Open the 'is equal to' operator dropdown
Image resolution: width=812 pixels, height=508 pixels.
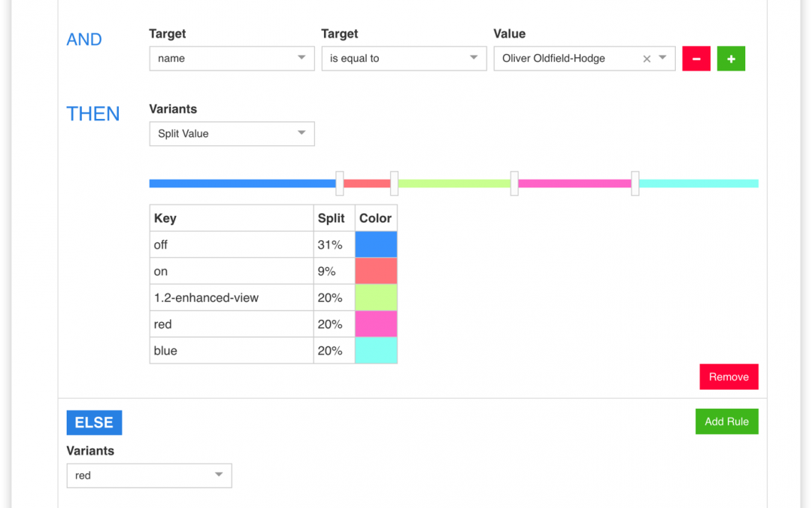(x=404, y=59)
